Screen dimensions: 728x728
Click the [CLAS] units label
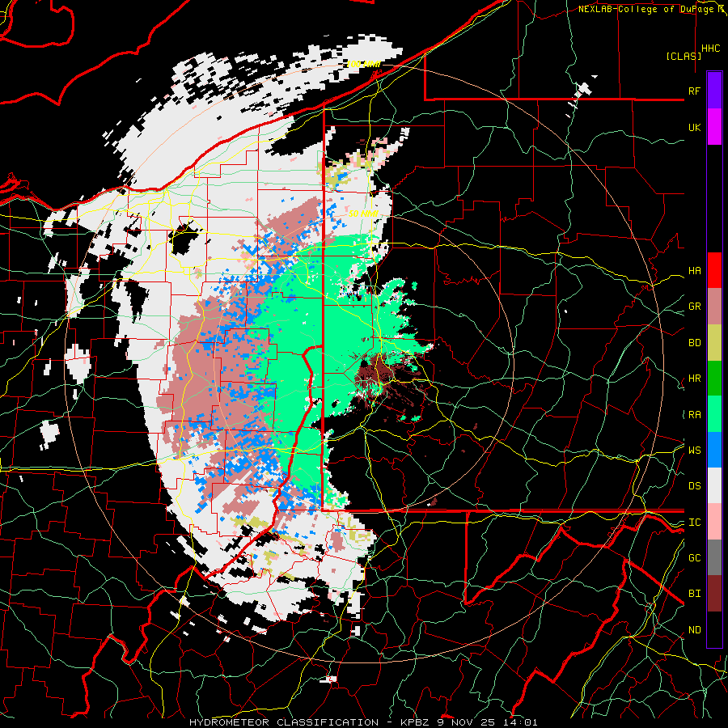pos(684,57)
